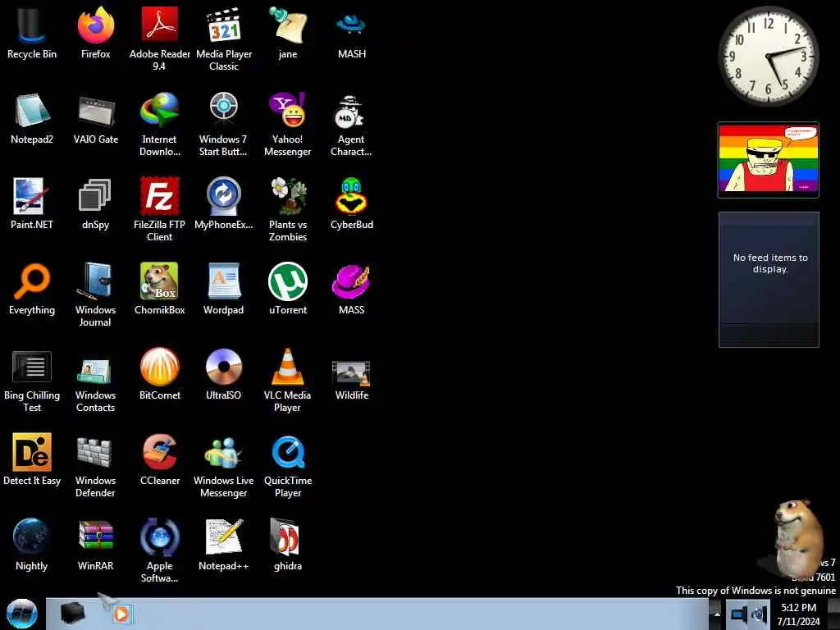Select the Agent Character icon

tap(351, 125)
